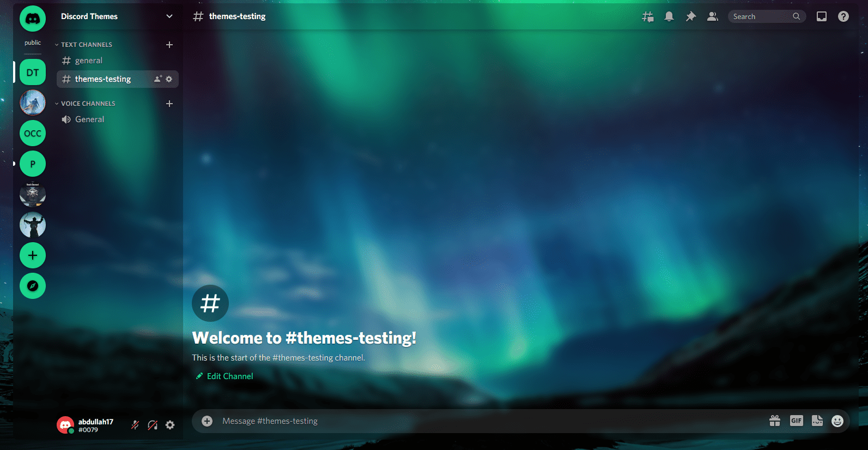This screenshot has height=450, width=868.
Task: Add a server with the plus button
Action: point(33,255)
